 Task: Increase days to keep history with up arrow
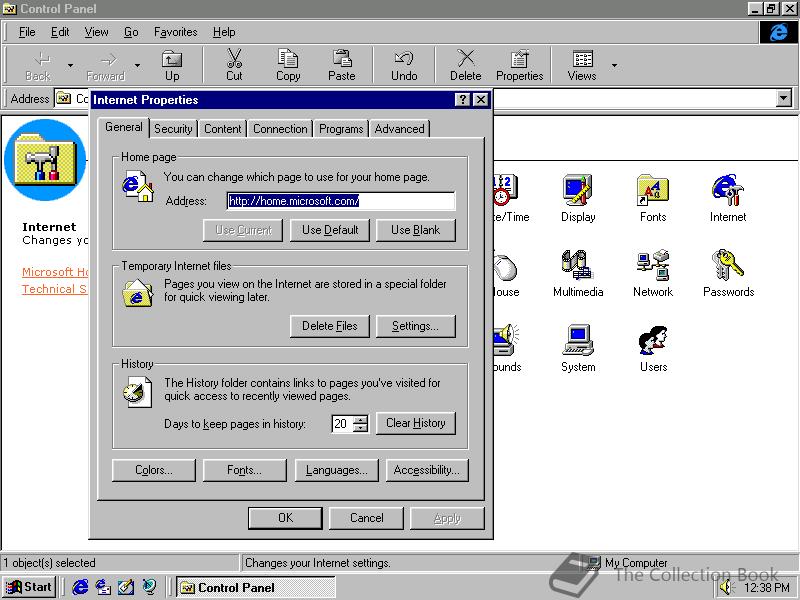(361, 420)
